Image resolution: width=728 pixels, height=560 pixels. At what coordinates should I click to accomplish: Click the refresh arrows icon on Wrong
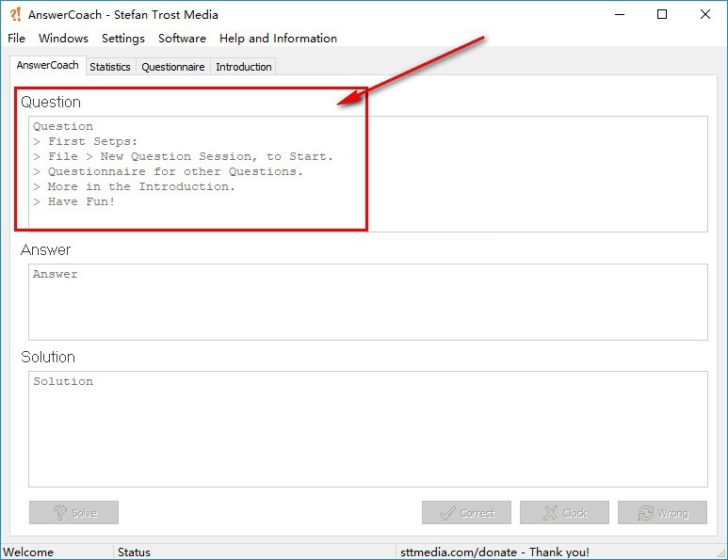click(646, 513)
